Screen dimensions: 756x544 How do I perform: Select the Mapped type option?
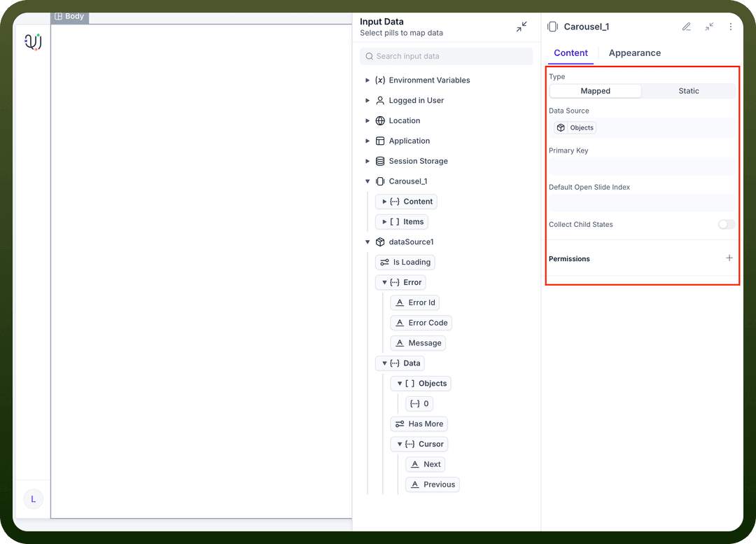tap(596, 91)
